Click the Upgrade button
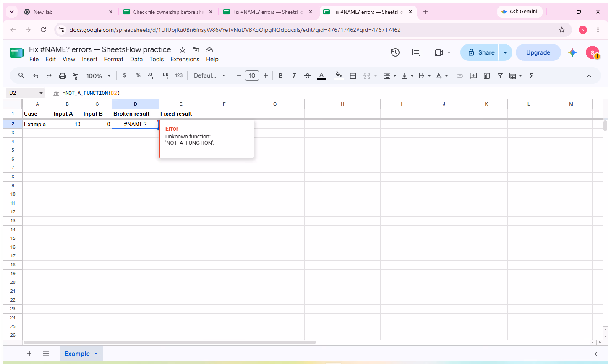Image resolution: width=611 pixels, height=364 pixels. pyautogui.click(x=538, y=52)
